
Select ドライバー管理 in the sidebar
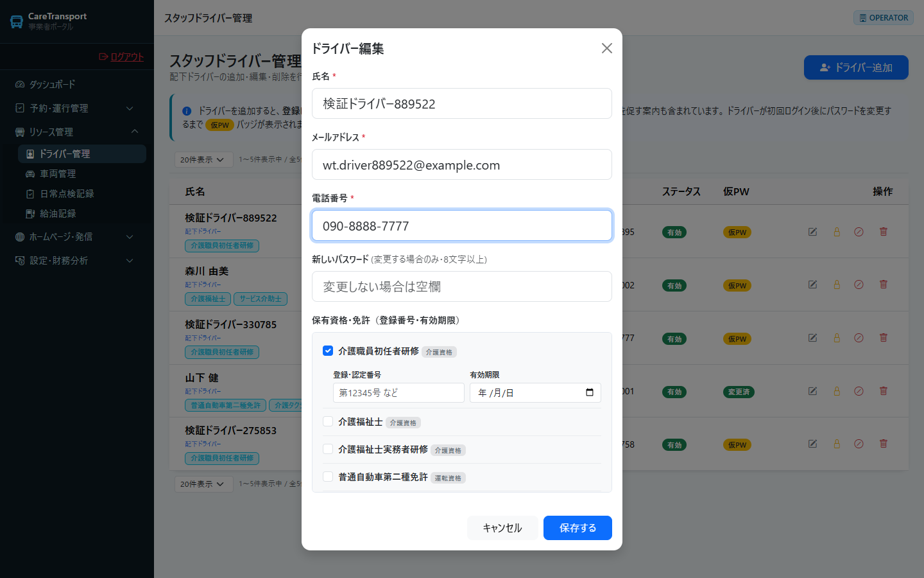[x=82, y=153]
